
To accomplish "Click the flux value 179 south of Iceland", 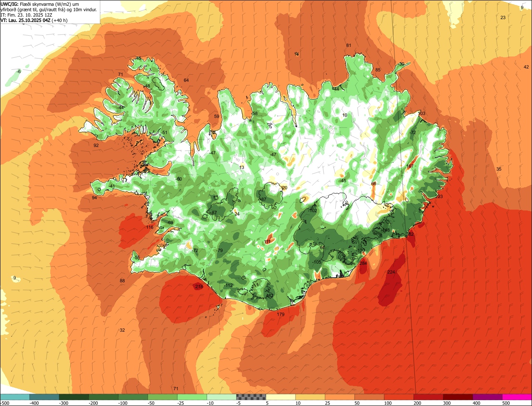I will coord(281,314).
